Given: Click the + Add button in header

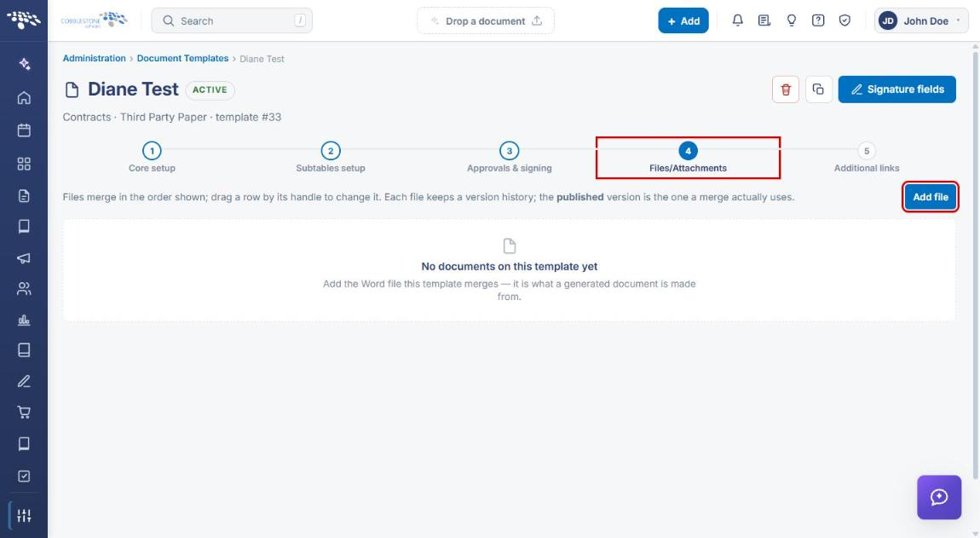Looking at the screenshot, I should click(x=683, y=20).
